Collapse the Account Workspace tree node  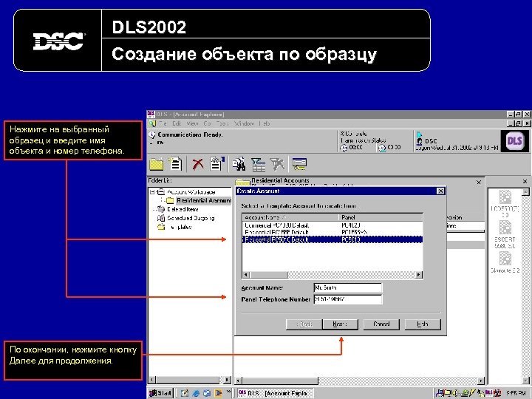pos(153,192)
